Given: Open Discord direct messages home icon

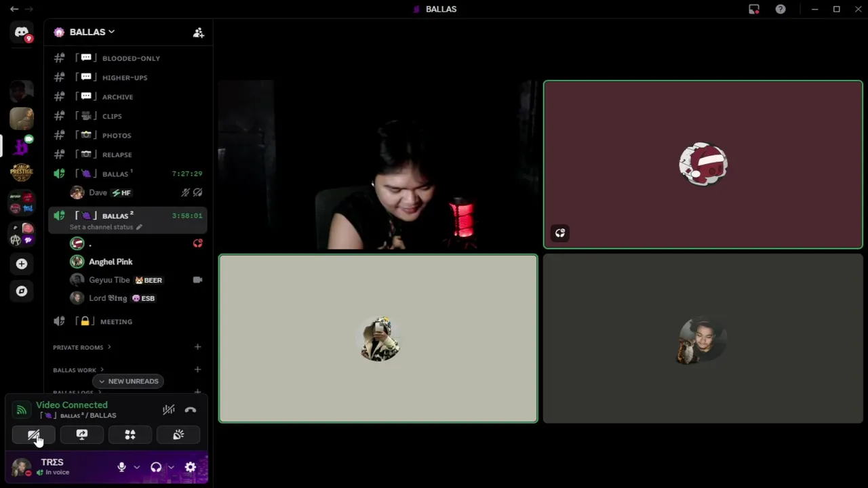Looking at the screenshot, I should click(22, 32).
